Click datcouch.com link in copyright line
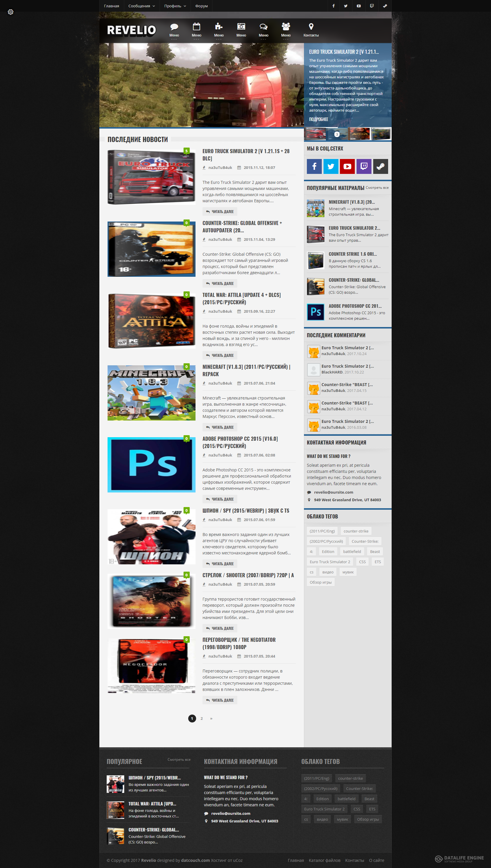 coord(195,860)
